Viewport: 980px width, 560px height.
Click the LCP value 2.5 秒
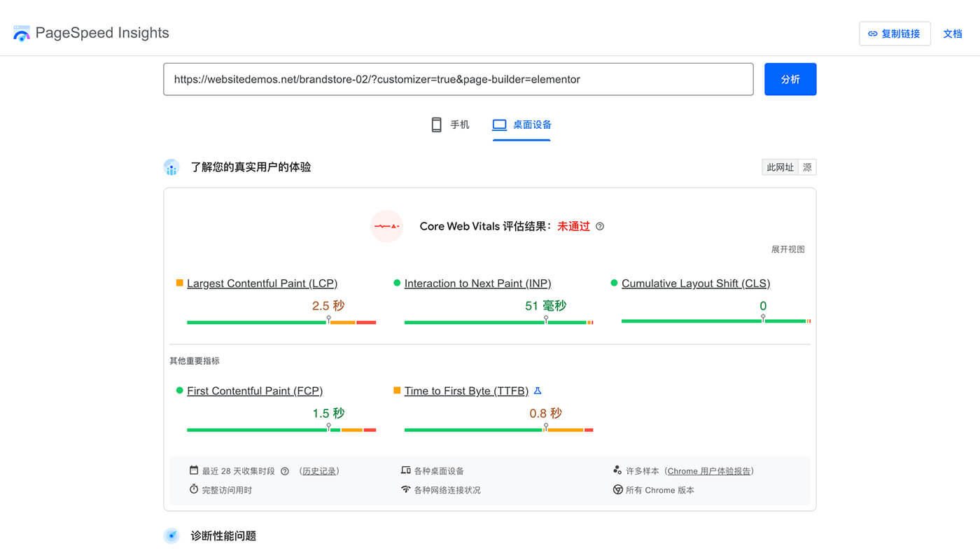pos(328,306)
